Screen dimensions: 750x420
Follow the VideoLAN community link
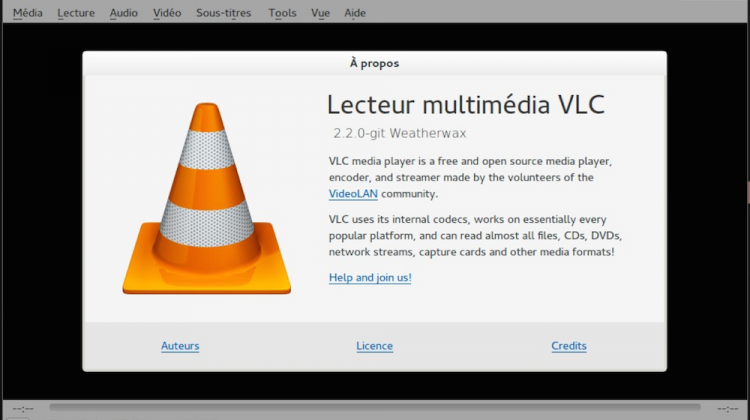point(353,194)
